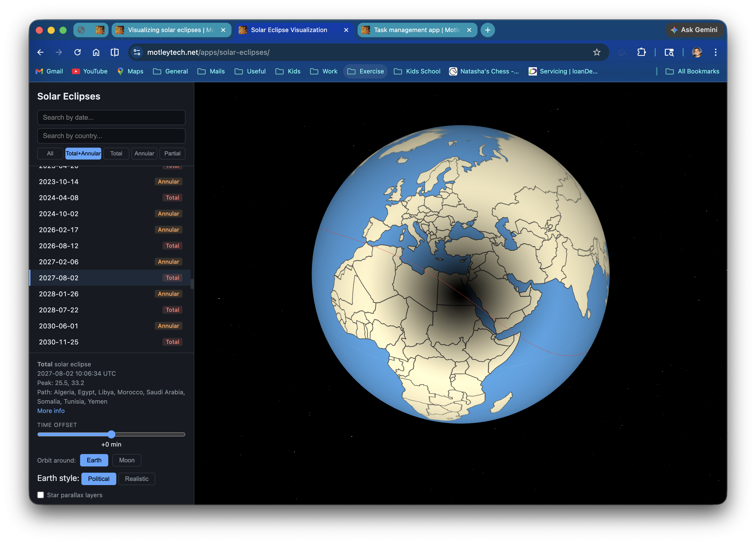Switch Earth style to Realistic
This screenshot has width=756, height=543.
click(x=137, y=479)
